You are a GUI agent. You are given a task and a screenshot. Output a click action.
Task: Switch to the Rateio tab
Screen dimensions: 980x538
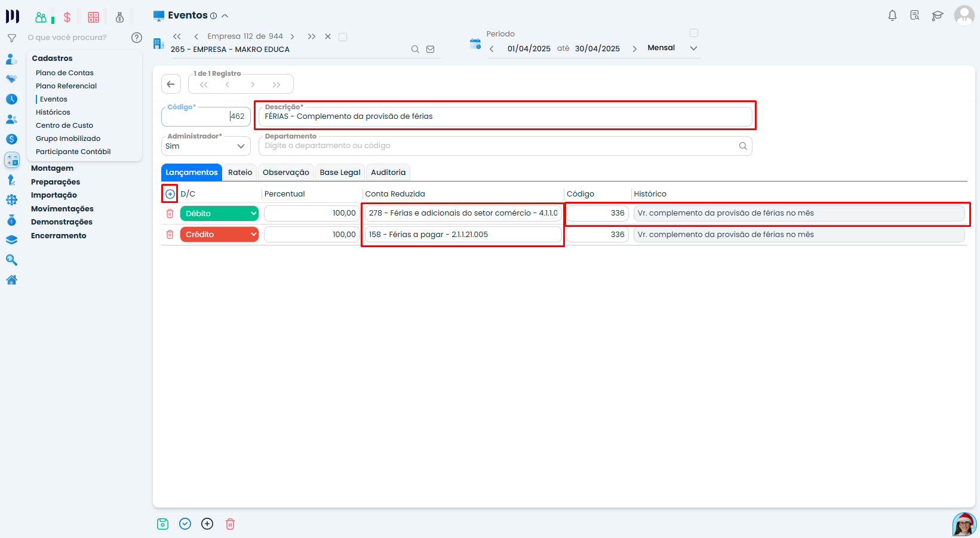click(x=240, y=173)
